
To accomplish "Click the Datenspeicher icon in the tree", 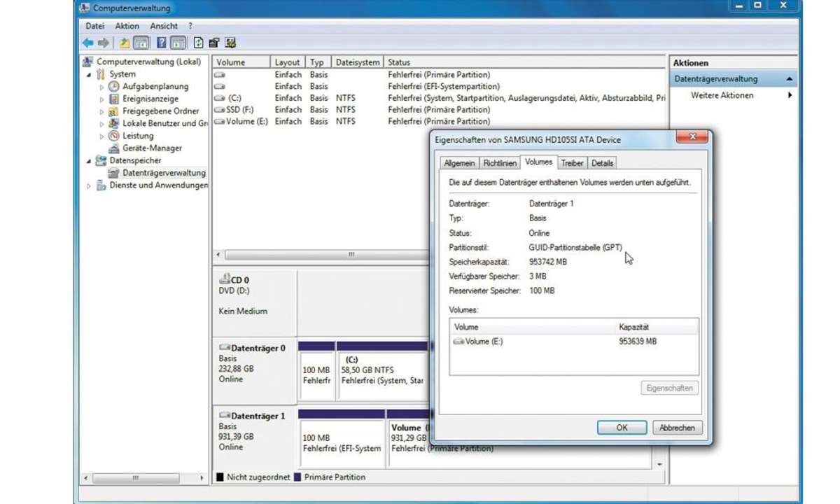I will tap(101, 160).
